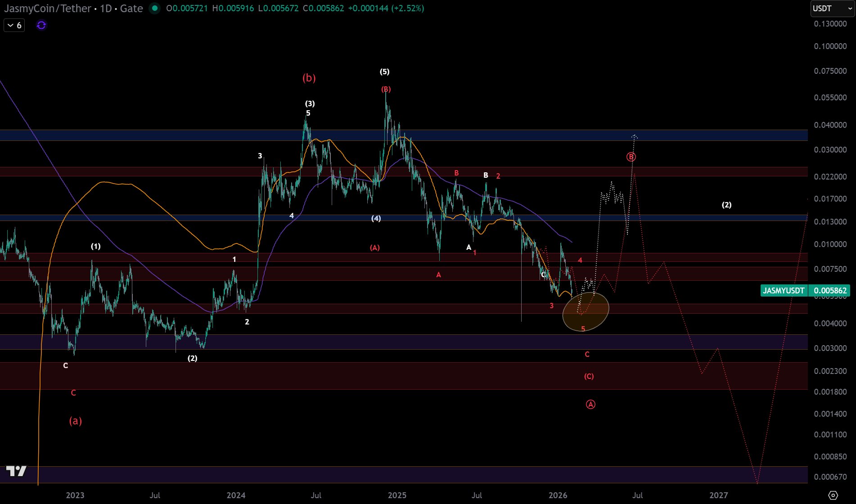
Task: Click the 0.100000 price scale level
Action: (830, 46)
